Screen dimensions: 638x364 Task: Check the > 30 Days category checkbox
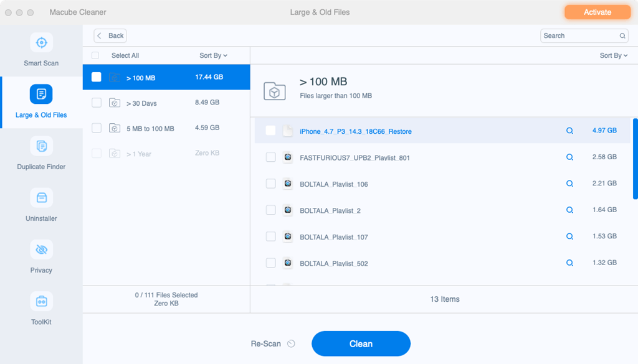tap(97, 103)
